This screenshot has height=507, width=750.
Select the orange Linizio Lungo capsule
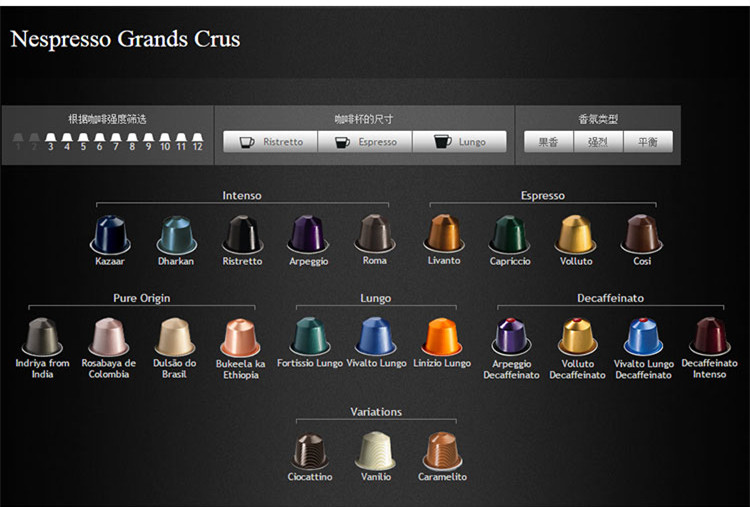click(442, 337)
